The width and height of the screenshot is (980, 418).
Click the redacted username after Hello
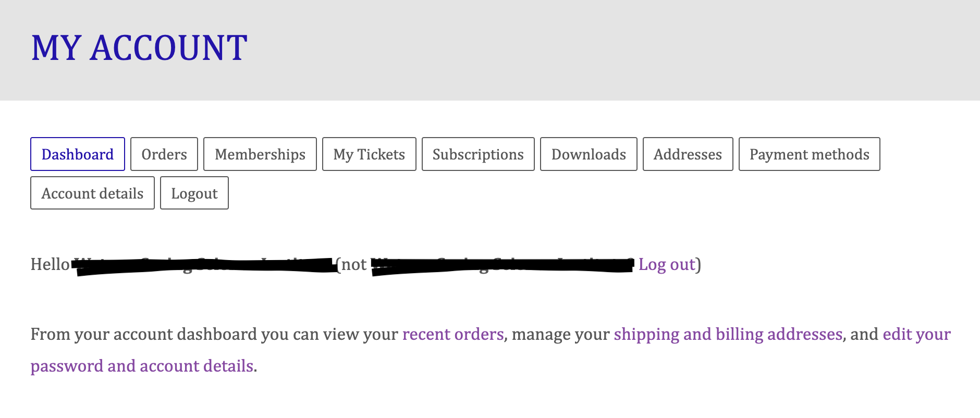click(204, 265)
